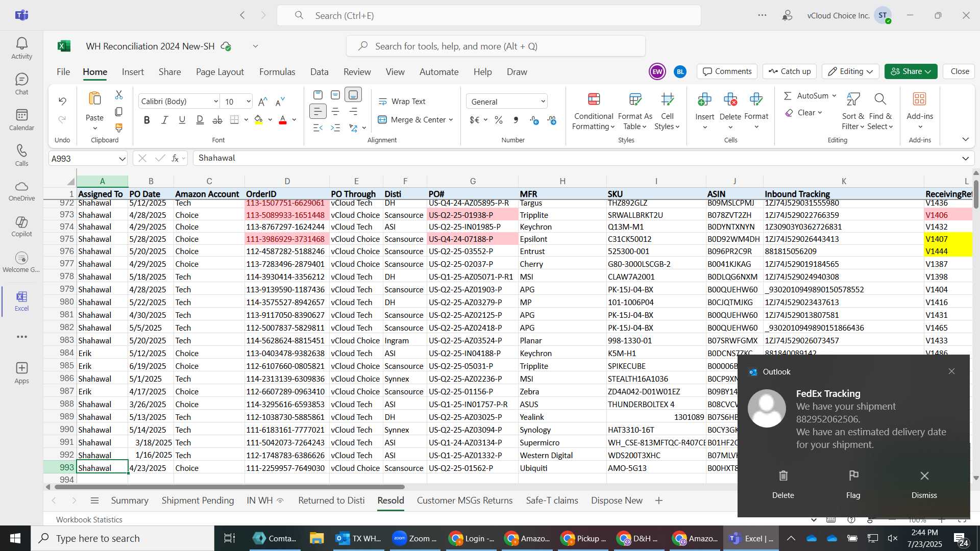Open File Explorer from taskbar

(316, 538)
